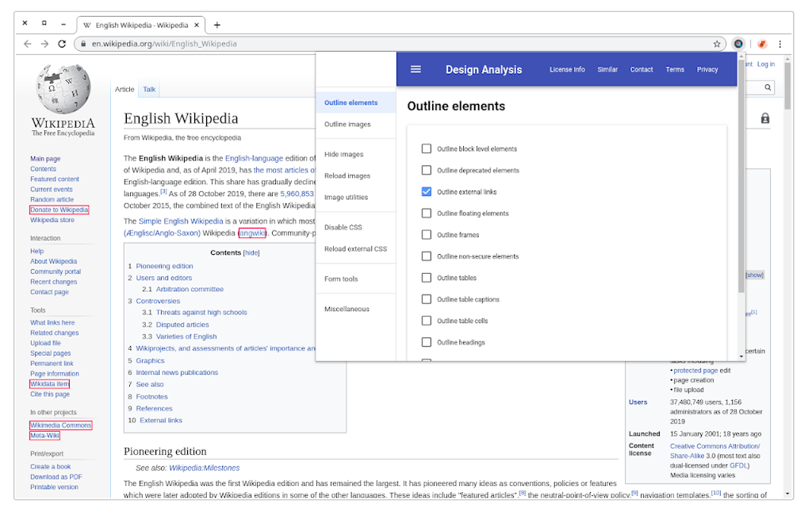Jump to Pioneering edition contents entry
The height and width of the screenshot is (508, 812).
pyautogui.click(x=164, y=266)
